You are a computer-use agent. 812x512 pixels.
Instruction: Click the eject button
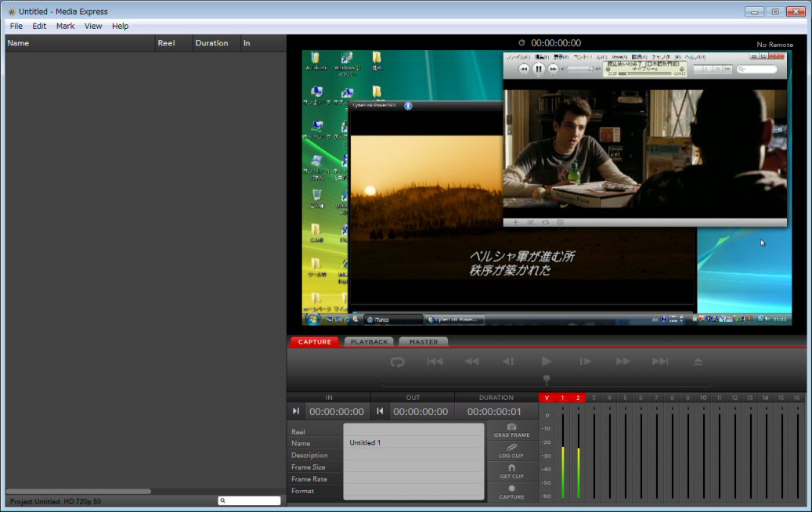[698, 362]
